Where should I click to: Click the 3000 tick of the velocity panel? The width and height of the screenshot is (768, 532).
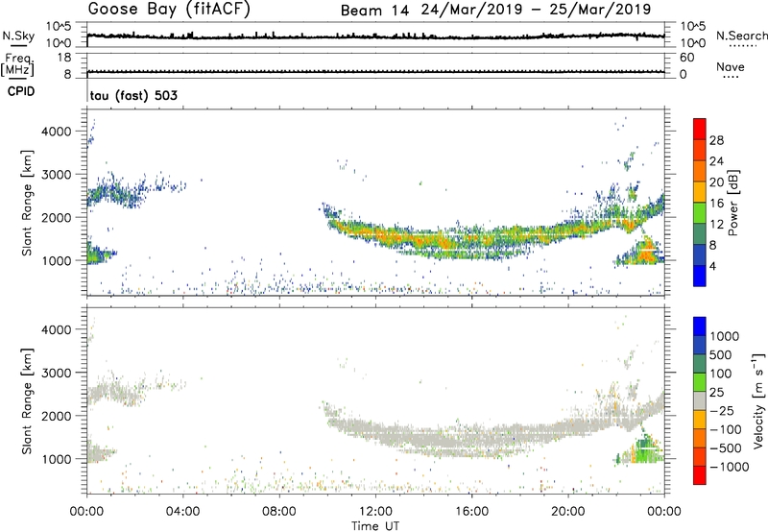[57, 373]
